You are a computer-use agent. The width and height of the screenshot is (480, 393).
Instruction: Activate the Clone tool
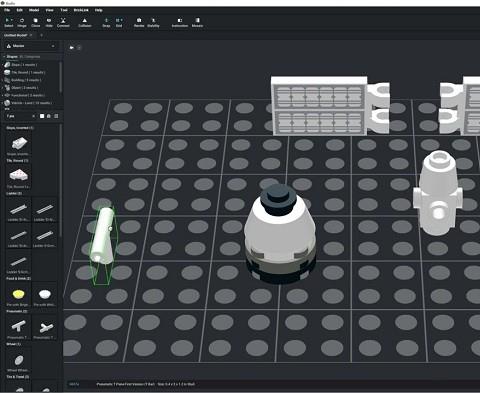point(36,22)
